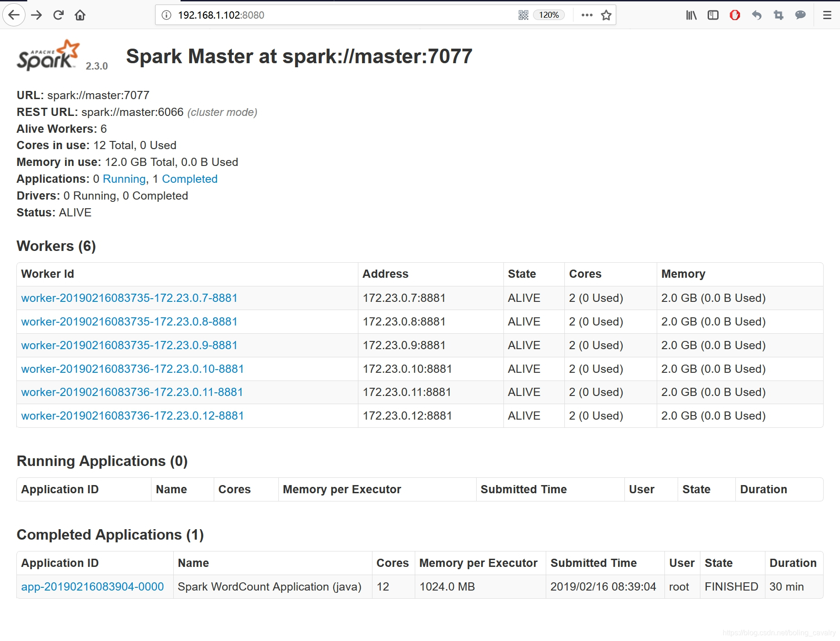Select the Cores in use line
Screen dimensions: 840x641
pyautogui.click(x=96, y=145)
